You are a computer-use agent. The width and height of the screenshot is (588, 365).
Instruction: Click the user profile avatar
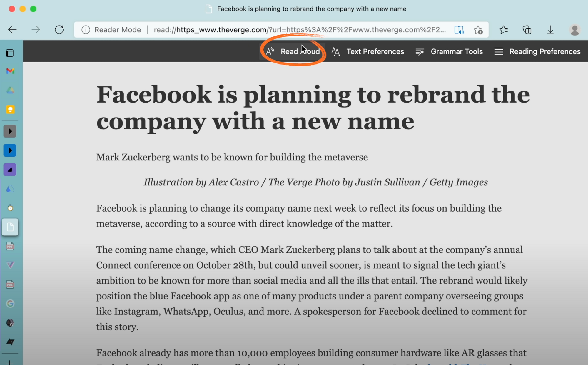[x=574, y=30]
